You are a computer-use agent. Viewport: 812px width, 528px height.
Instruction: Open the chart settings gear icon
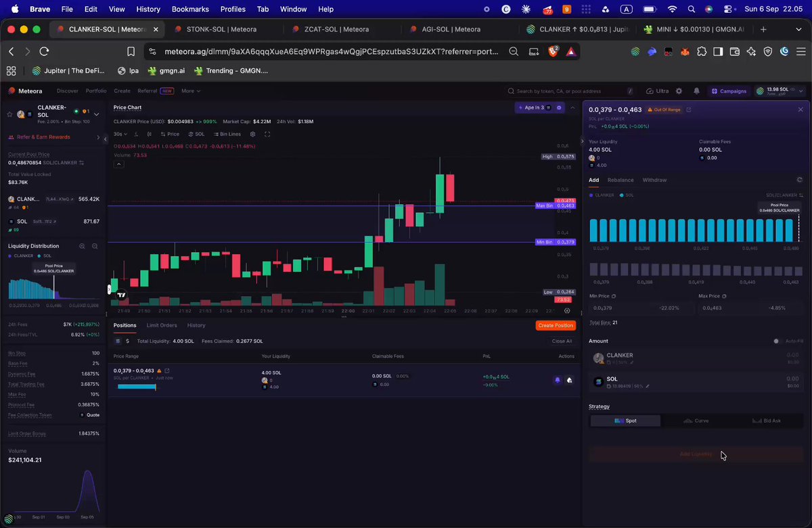point(253,134)
